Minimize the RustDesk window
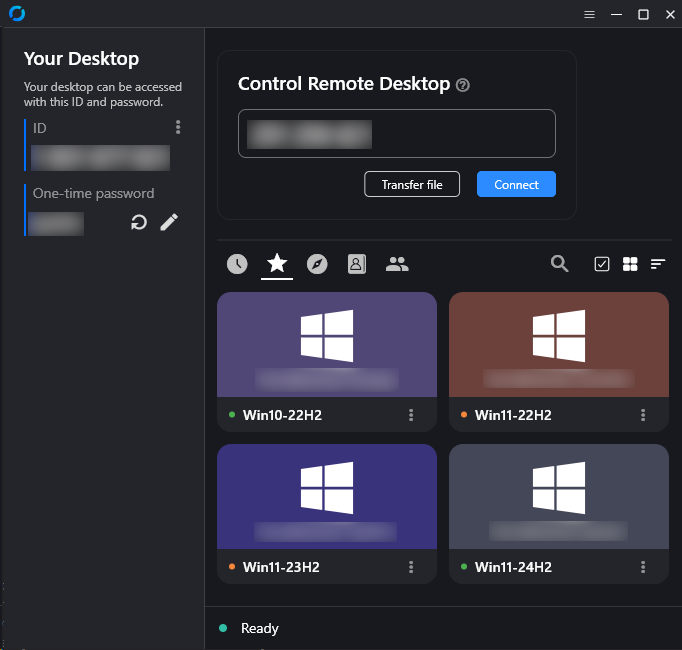Screen dimensions: 682x650 click(616, 14)
